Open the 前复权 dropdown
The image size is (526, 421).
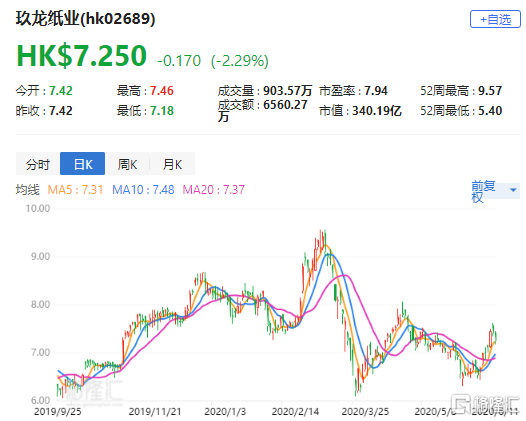pos(495,191)
